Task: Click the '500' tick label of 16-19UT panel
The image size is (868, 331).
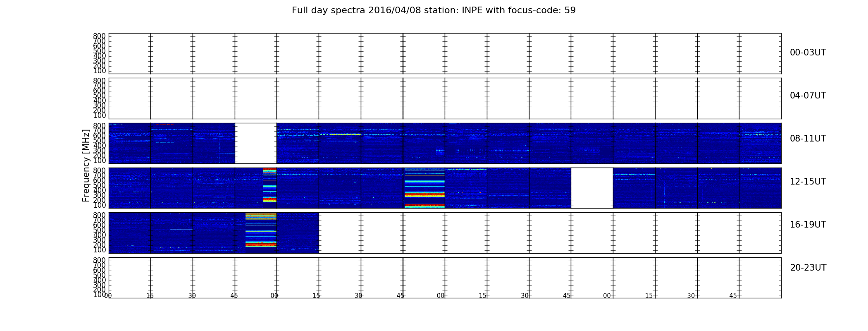Action: (x=99, y=230)
